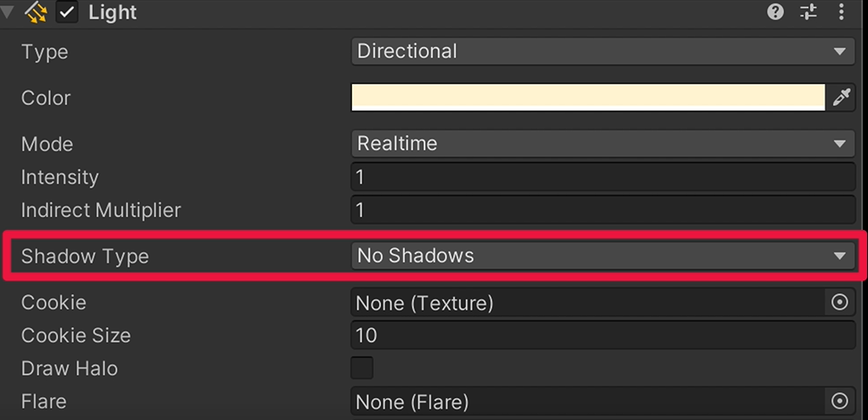Open the Light component three-dot menu
Image resolution: width=868 pixels, height=420 pixels.
click(x=842, y=11)
